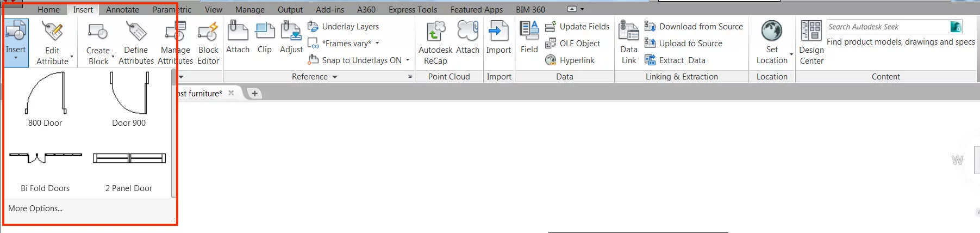Open a new drawing tab
Image resolution: width=980 pixels, height=233 pixels.
tap(254, 94)
